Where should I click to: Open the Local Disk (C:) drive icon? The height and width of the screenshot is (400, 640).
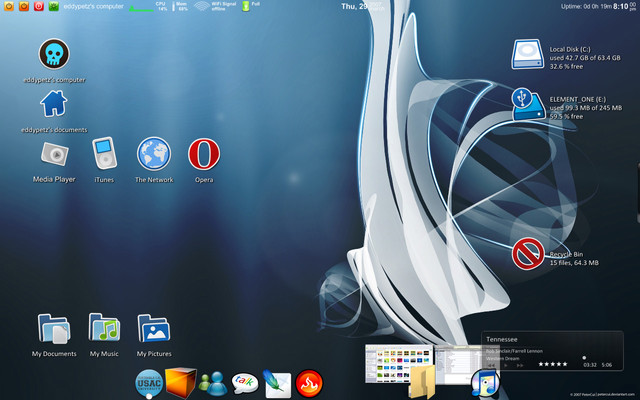(x=528, y=54)
